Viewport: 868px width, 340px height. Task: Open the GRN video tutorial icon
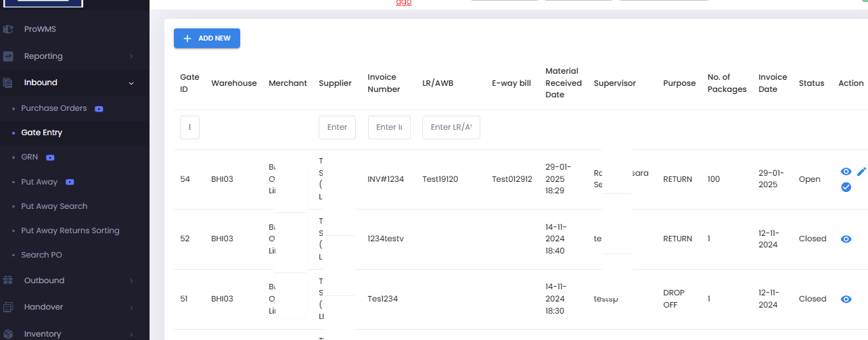pyautogui.click(x=50, y=157)
